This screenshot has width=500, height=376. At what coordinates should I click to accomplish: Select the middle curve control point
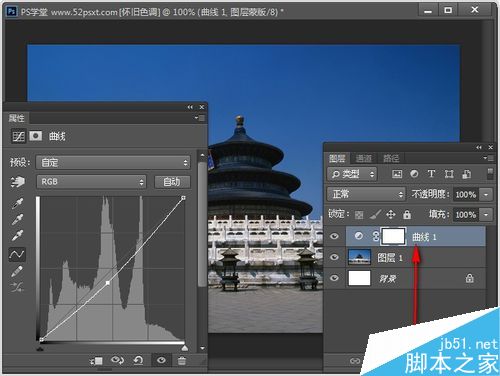tap(108, 283)
